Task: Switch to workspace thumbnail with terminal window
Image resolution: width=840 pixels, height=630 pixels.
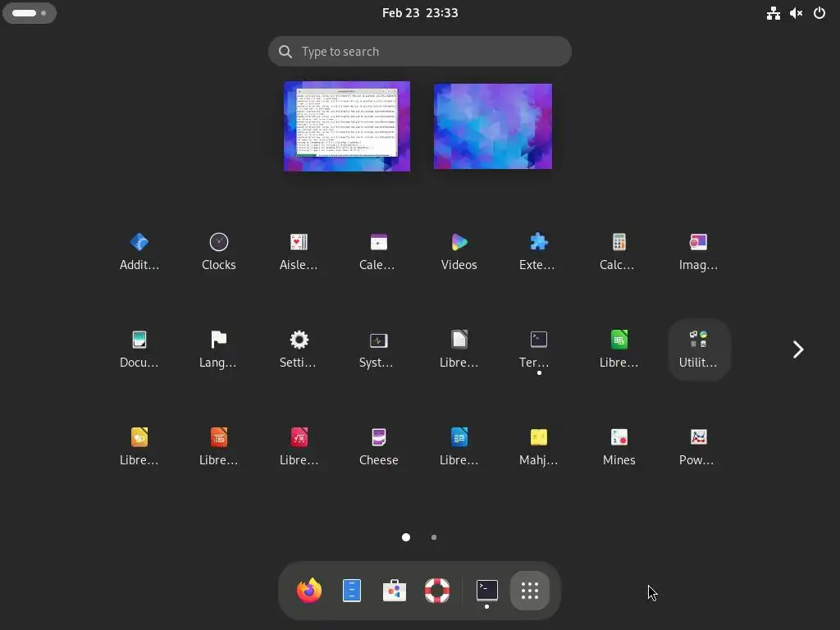Action: (347, 126)
